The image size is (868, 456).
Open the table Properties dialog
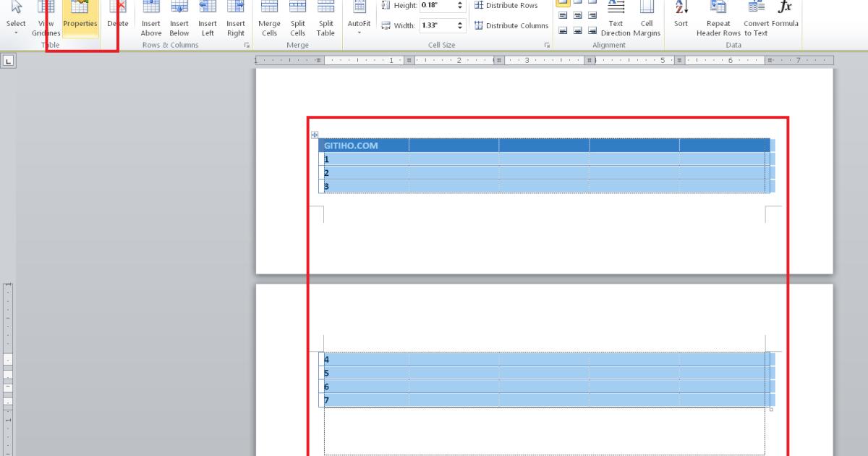tap(80, 18)
